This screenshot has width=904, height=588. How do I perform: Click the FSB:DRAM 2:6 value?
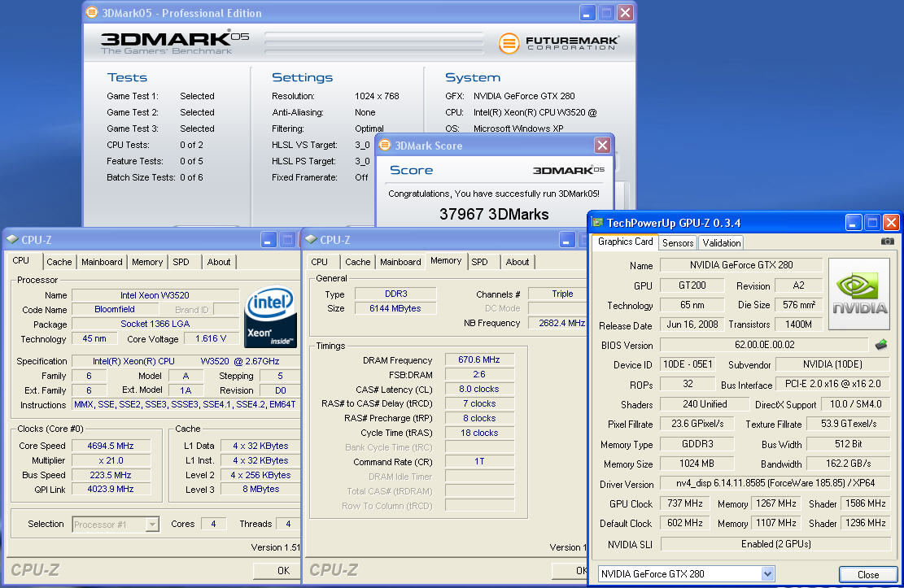click(x=479, y=374)
